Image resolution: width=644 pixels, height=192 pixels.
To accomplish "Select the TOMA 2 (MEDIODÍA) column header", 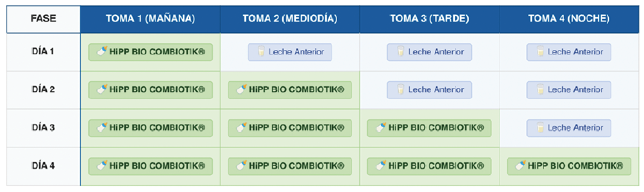I will [x=290, y=19].
